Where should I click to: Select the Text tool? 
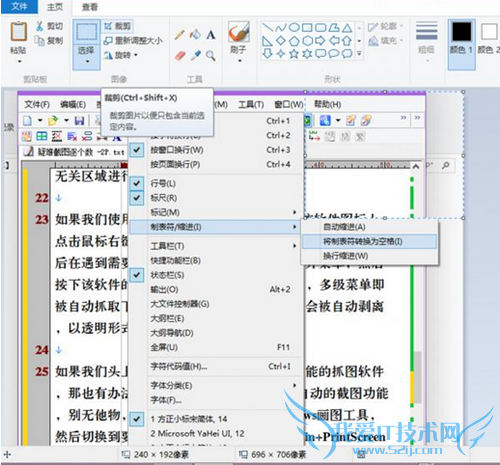click(211, 35)
